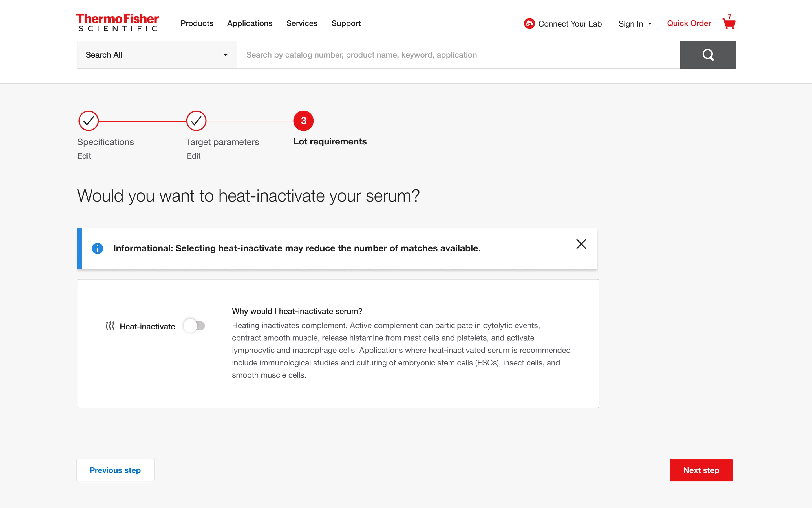Click the Target parameters step label
Screen dimensions: 812x508
click(222, 142)
